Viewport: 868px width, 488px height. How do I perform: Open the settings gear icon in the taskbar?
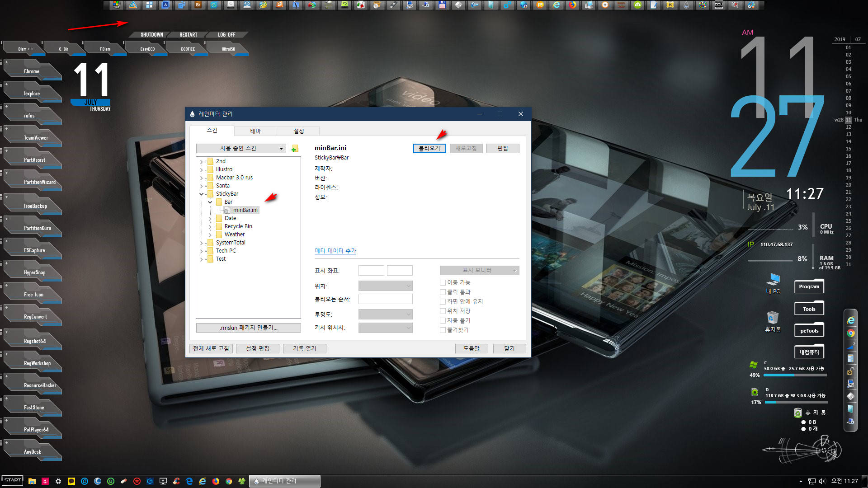[x=58, y=481]
